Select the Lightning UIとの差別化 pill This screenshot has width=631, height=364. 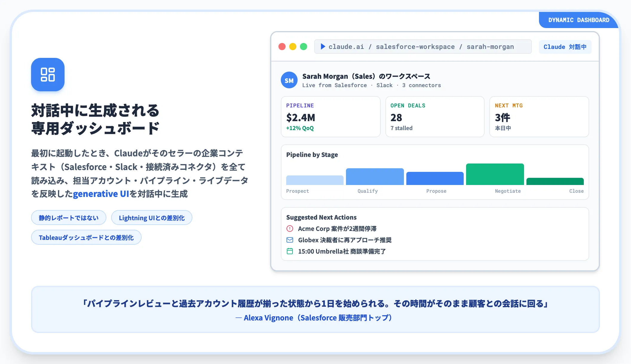(152, 218)
